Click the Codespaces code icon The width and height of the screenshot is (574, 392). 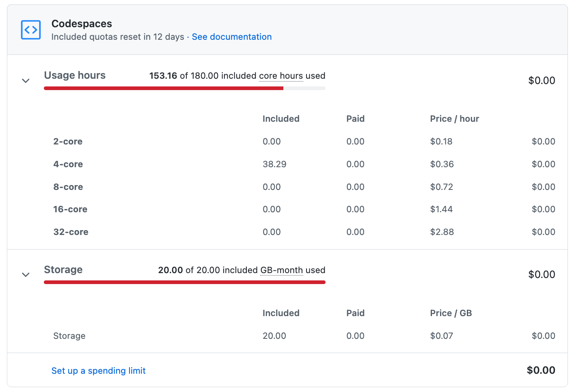31,30
